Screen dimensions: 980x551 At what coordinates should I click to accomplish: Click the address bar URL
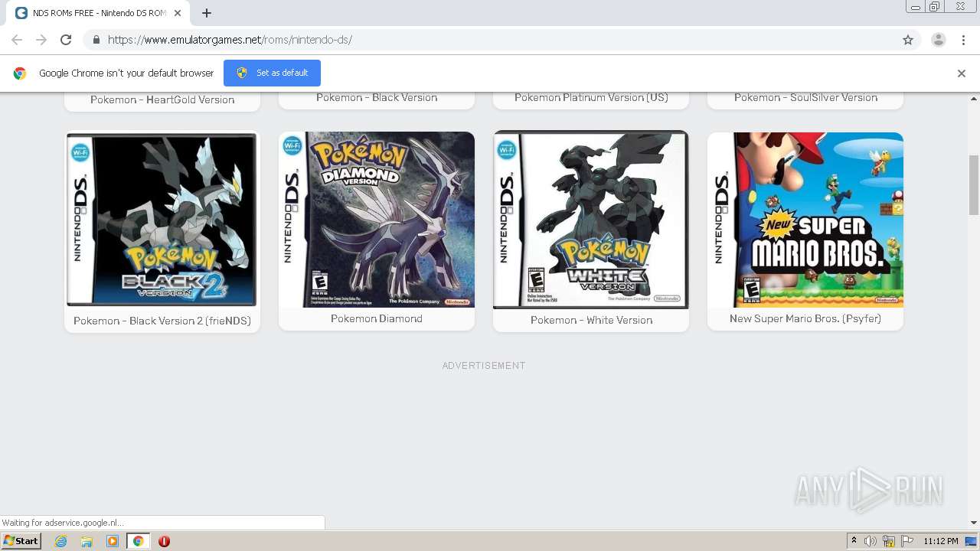(x=230, y=40)
